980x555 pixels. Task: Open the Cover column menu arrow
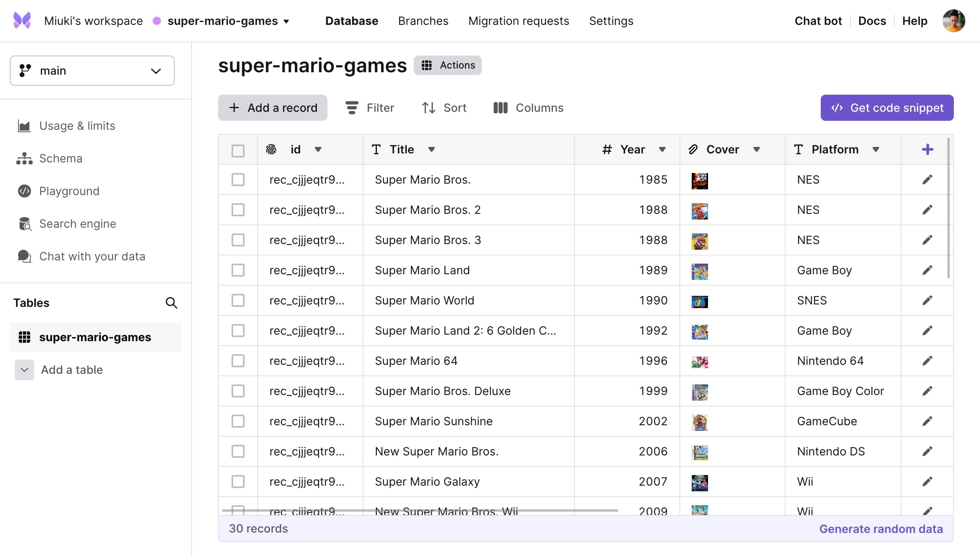coord(757,149)
